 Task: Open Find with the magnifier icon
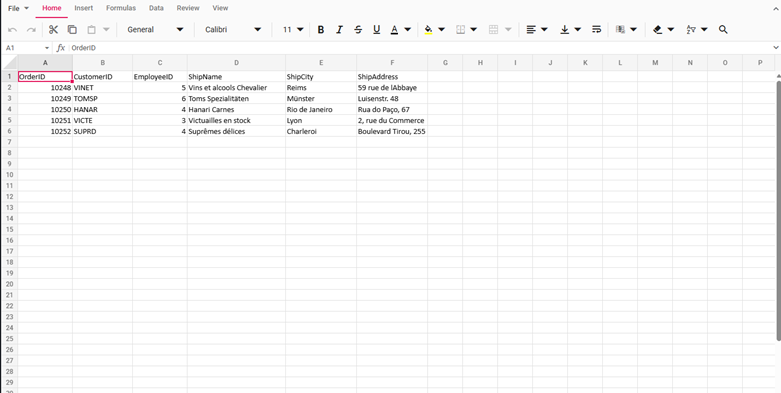[x=723, y=29]
